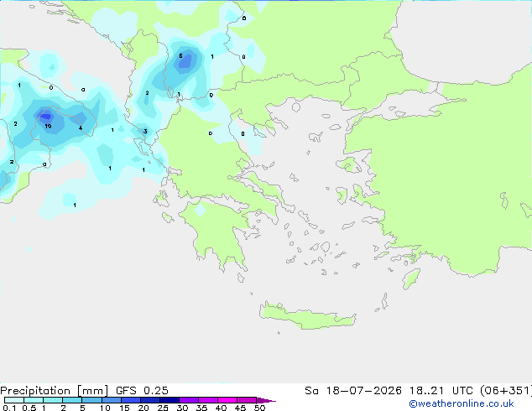Viewport: 532px width, 411px height.
Task: Click the legend tick label '0.1'
Action: [x=9, y=408]
